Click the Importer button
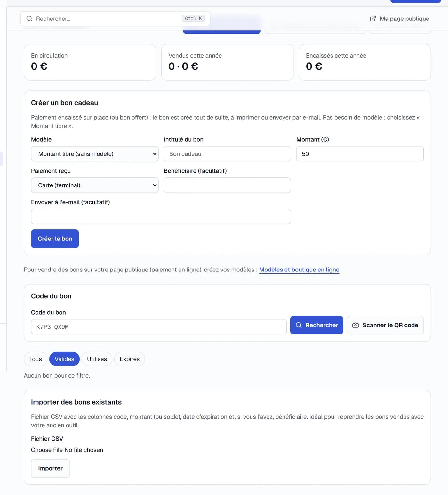The image size is (448, 495). [50, 468]
